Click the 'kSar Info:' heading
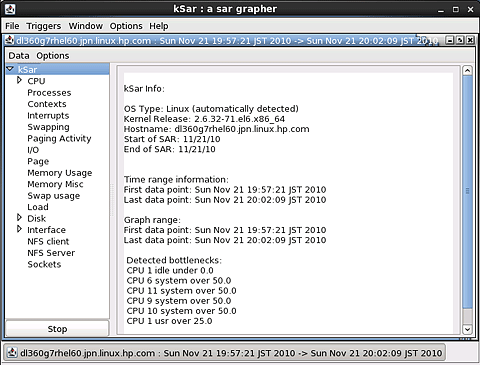Viewport: 480px width, 365px height. (x=144, y=89)
